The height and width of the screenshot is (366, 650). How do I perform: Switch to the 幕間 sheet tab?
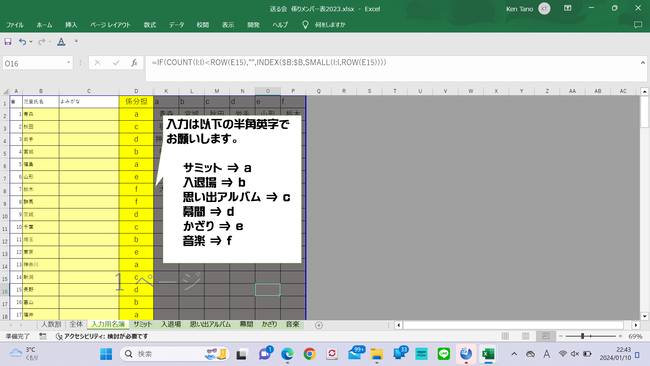[246, 324]
